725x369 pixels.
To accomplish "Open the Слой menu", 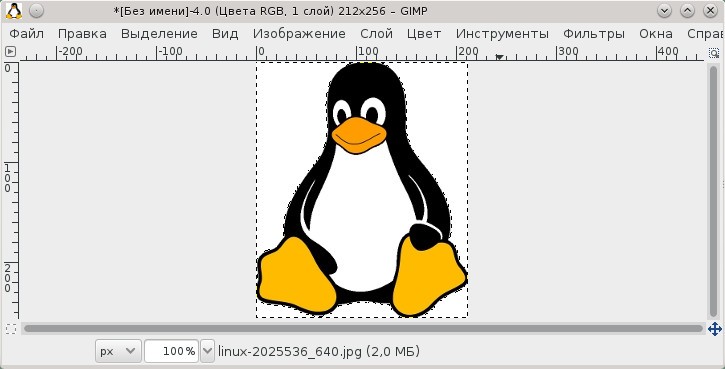I will [376, 34].
